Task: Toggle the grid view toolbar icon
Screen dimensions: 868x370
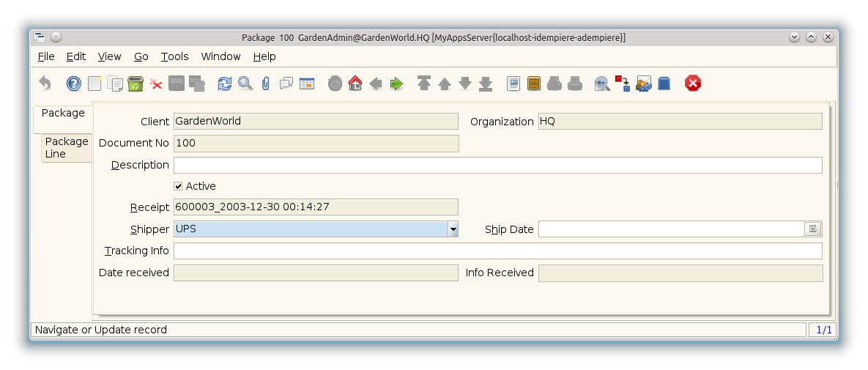Action: click(x=307, y=84)
